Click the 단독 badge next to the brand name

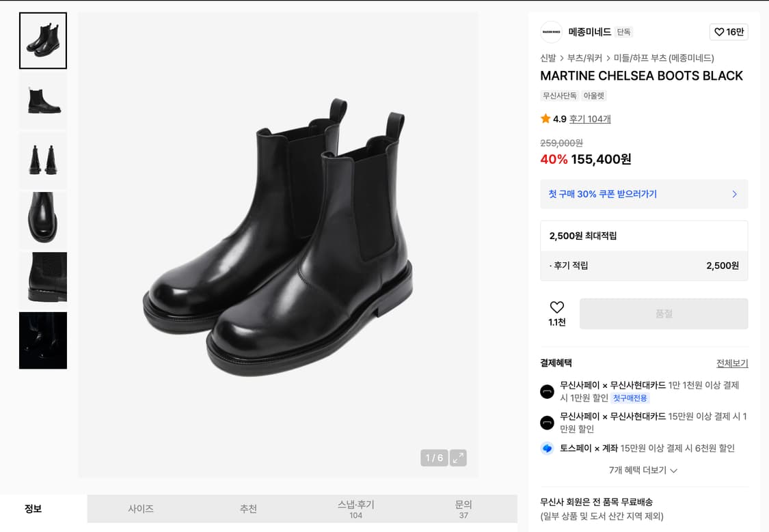(623, 32)
